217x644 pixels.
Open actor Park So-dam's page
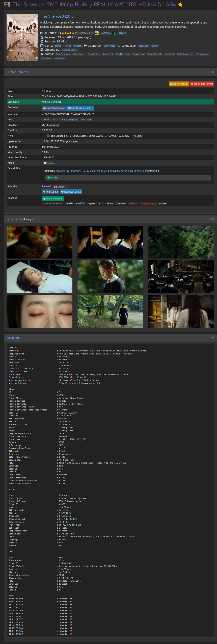94,54
